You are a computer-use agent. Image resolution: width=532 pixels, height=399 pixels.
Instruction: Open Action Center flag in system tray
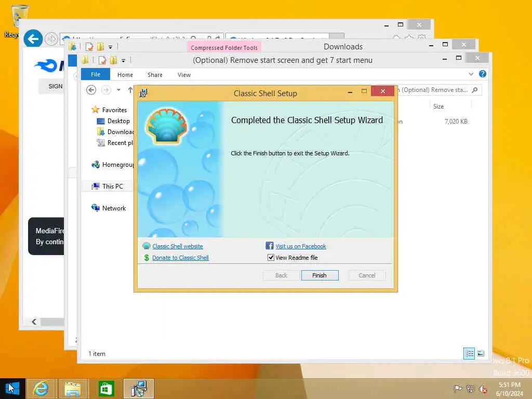point(458,389)
